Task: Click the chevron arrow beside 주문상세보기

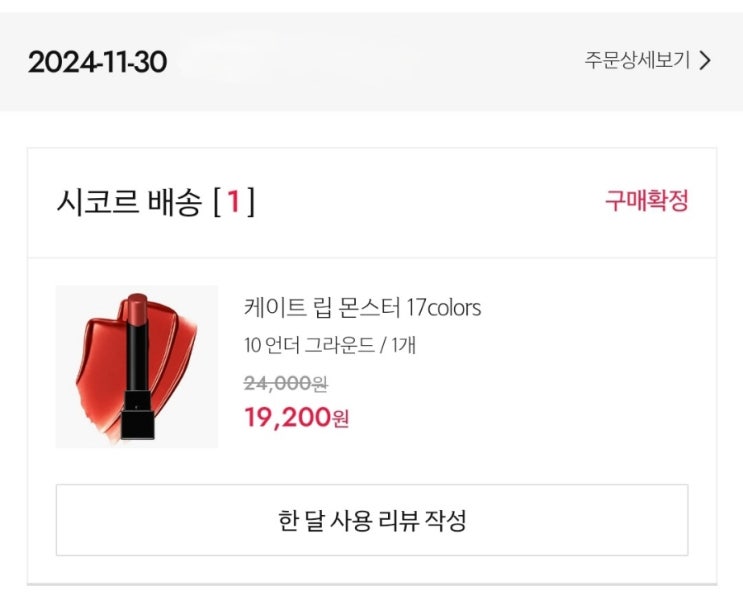Action: [705, 60]
